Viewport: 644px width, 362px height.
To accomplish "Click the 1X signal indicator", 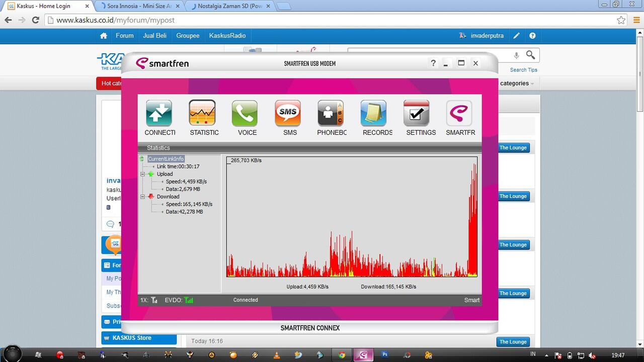I will click(x=154, y=300).
